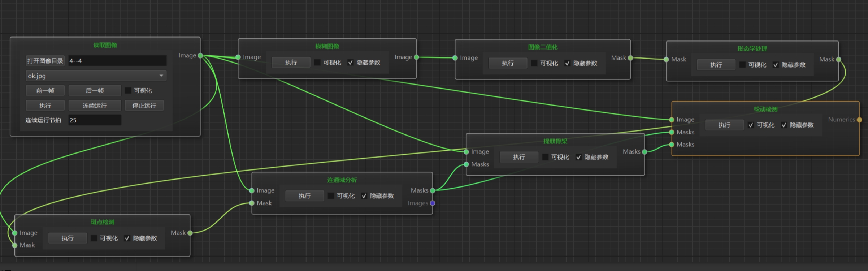
Task: Click the Mask output port of 形态学处理
Action: [x=839, y=60]
